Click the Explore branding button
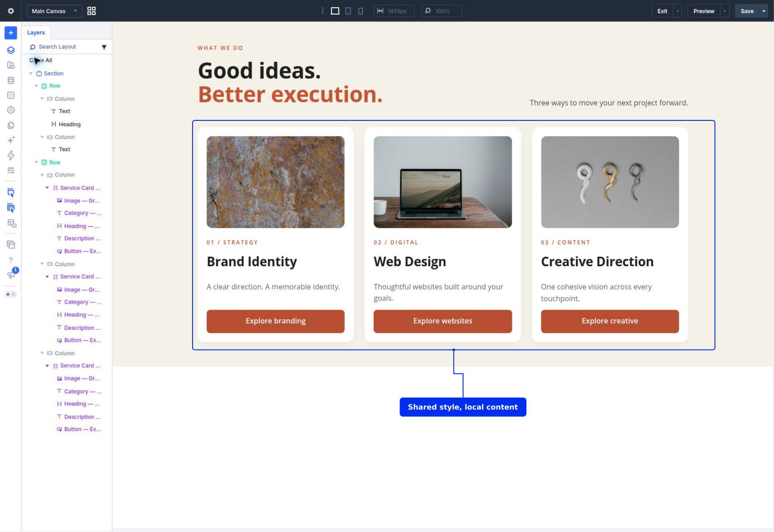Screen dimensions: 774x532 pyautogui.click(x=276, y=321)
